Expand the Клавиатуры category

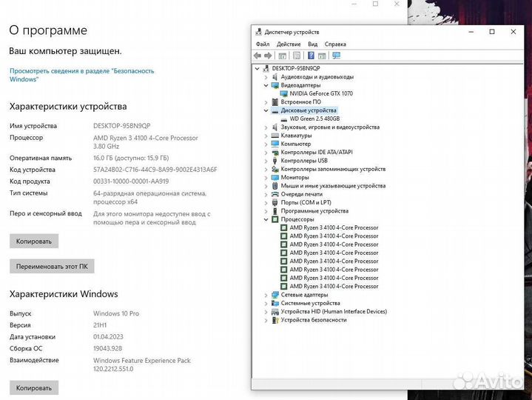(266, 136)
